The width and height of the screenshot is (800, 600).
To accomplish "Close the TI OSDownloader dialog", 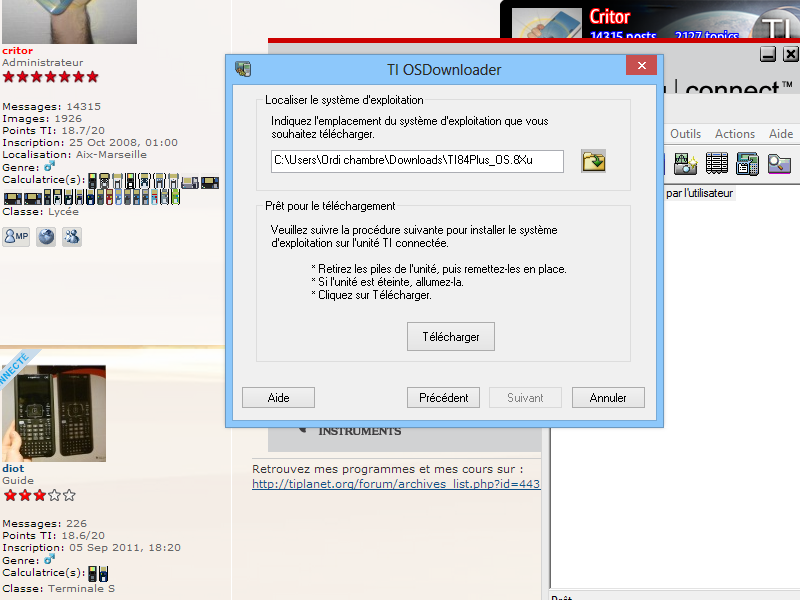I will 641,65.
